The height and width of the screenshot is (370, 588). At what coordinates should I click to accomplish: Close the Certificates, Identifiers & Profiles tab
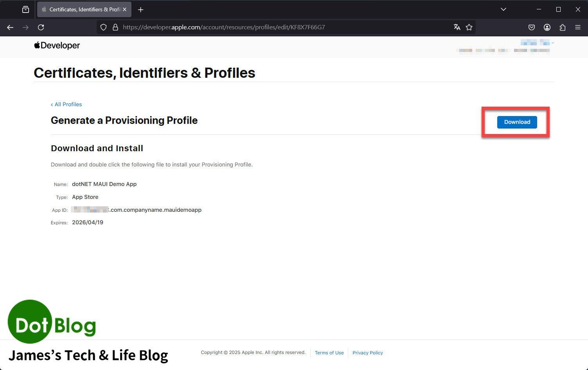[124, 9]
